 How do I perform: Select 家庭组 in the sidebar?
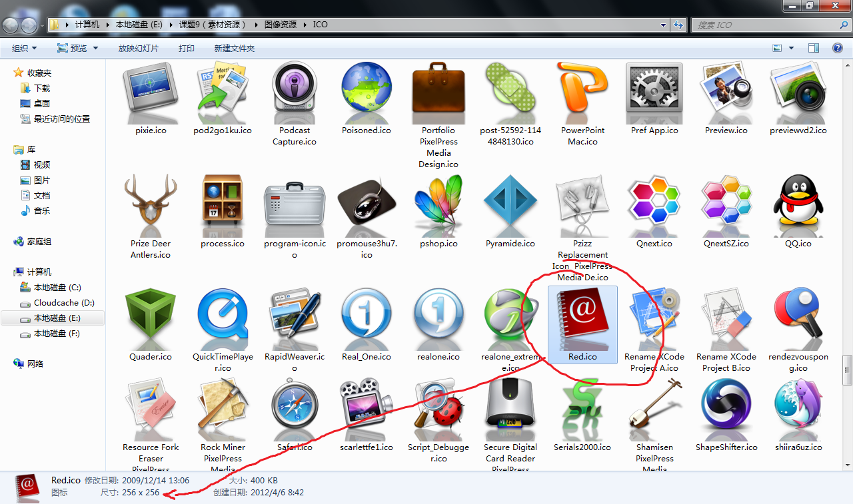tap(39, 242)
